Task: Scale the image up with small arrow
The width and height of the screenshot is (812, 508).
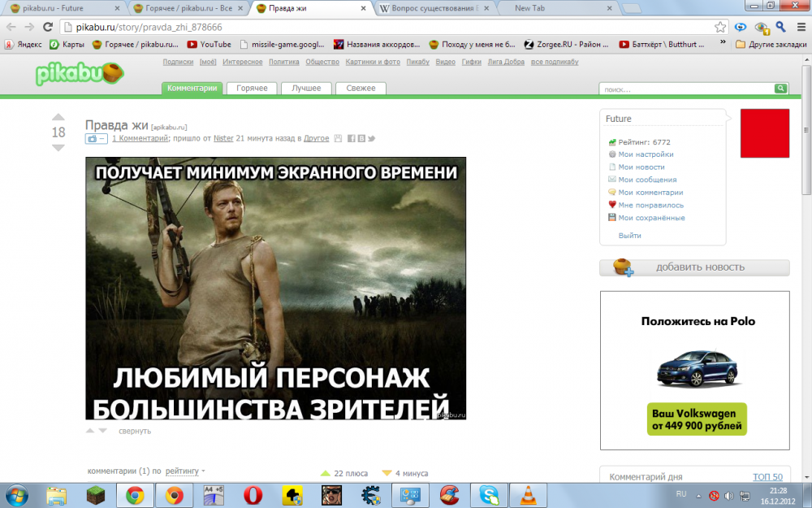Action: coord(90,431)
